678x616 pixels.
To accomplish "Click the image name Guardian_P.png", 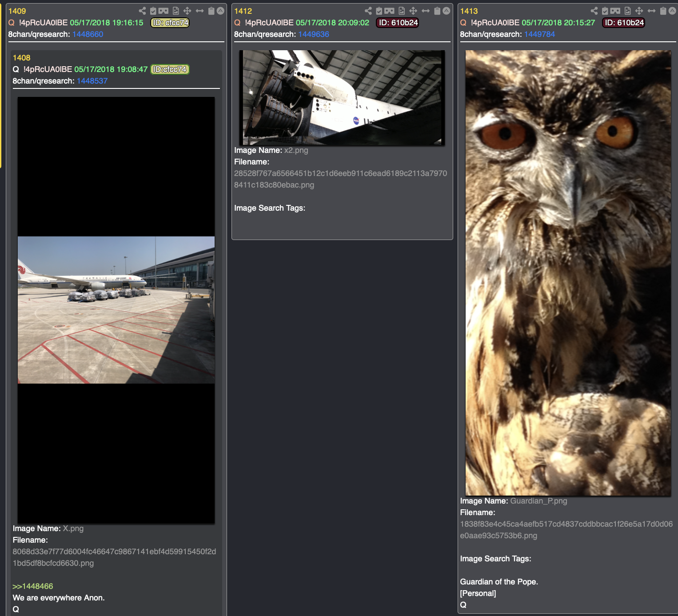I will click(x=539, y=501).
